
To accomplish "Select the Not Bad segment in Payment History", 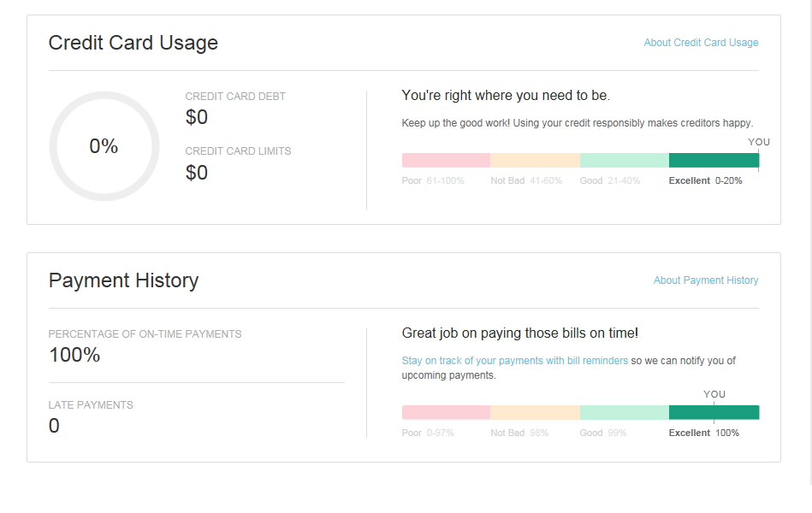I will pyautogui.click(x=535, y=413).
